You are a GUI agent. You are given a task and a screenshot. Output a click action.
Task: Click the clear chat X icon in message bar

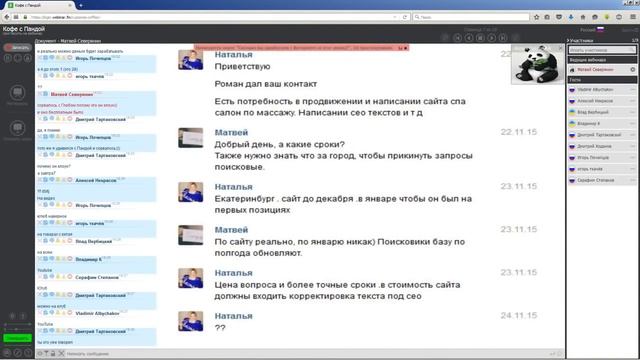tap(61, 353)
